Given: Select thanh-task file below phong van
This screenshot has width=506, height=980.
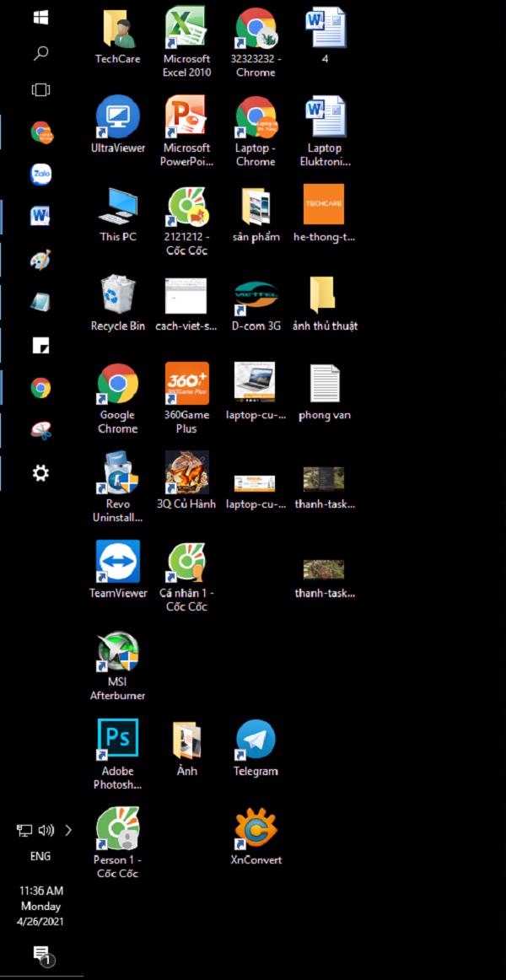Looking at the screenshot, I should (325, 487).
